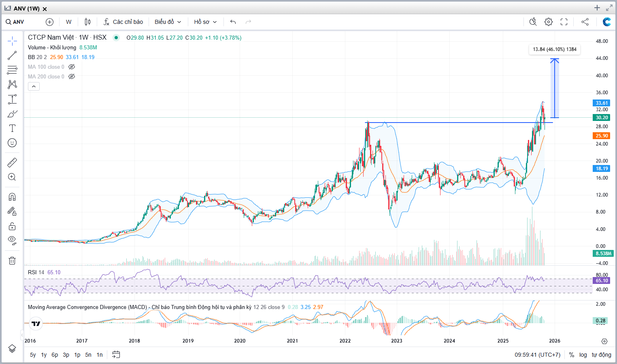The width and height of the screenshot is (617, 364).
Task: Click the magnet snap mode icon
Action: click(x=12, y=197)
